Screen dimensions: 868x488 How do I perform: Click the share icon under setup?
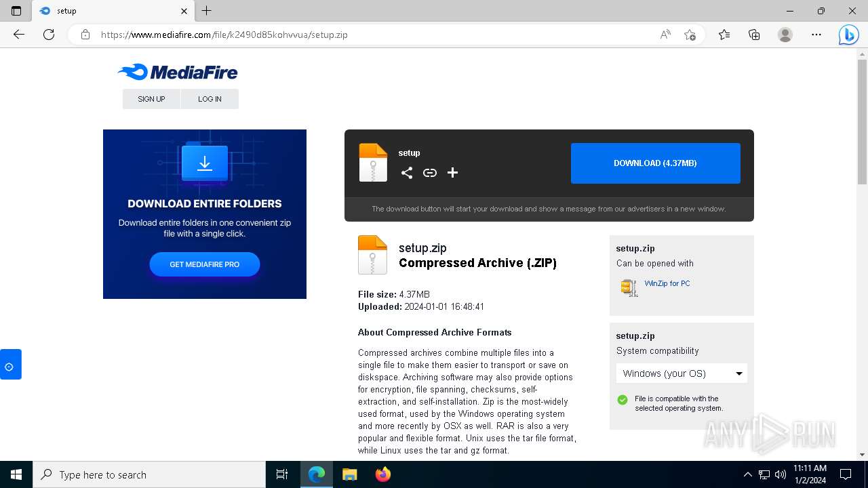click(x=407, y=173)
